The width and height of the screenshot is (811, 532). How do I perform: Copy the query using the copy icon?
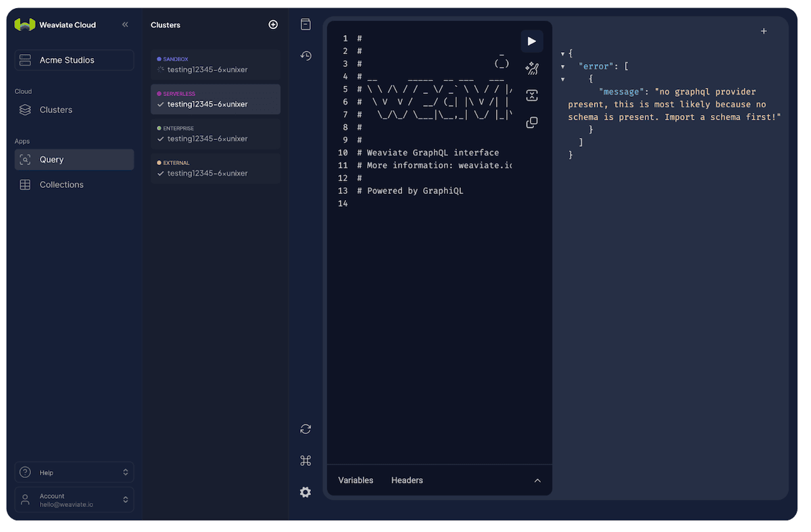click(532, 122)
